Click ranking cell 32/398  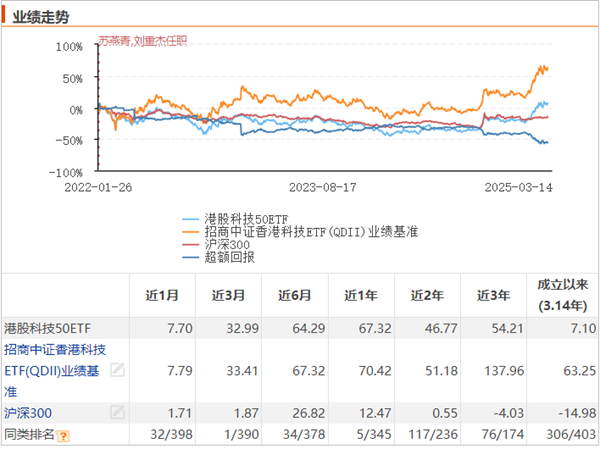[x=171, y=434]
